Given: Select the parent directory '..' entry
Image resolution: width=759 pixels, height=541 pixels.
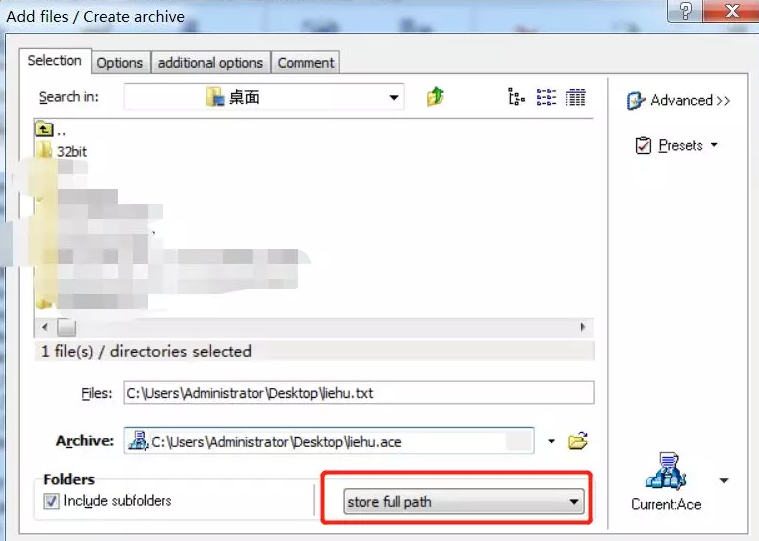Looking at the screenshot, I should 61,129.
